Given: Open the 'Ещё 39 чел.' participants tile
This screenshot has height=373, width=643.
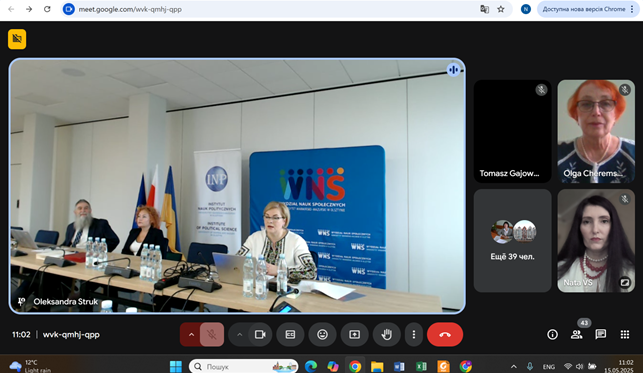Looking at the screenshot, I should click(512, 241).
